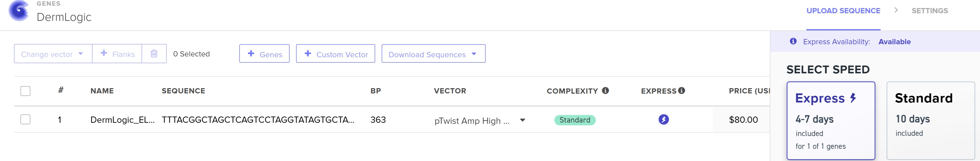Click the Complexity info icon
The width and height of the screenshot is (980, 161).
[x=605, y=91]
